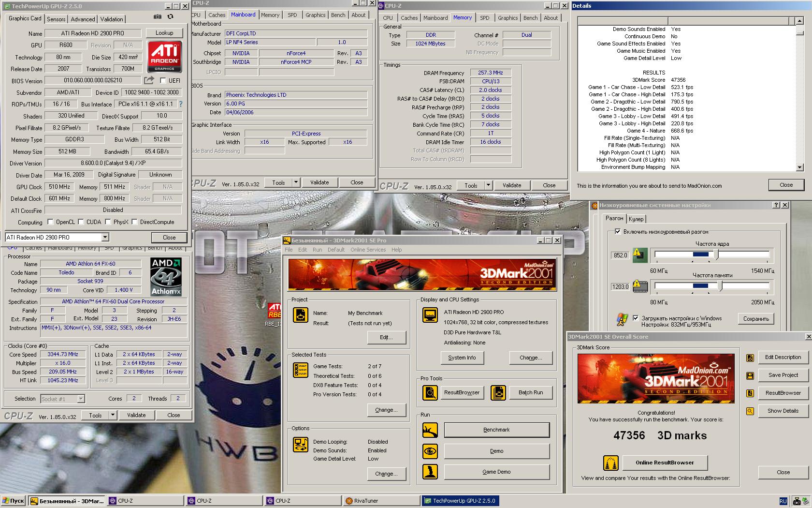812x508 pixels.
Task: Click Show Details magnifier icon
Action: [x=750, y=411]
